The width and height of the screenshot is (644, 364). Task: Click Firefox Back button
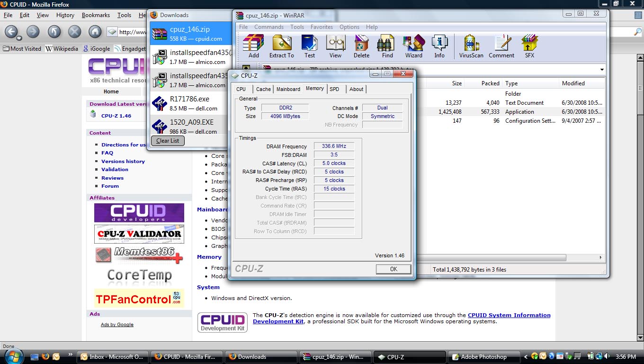click(12, 32)
